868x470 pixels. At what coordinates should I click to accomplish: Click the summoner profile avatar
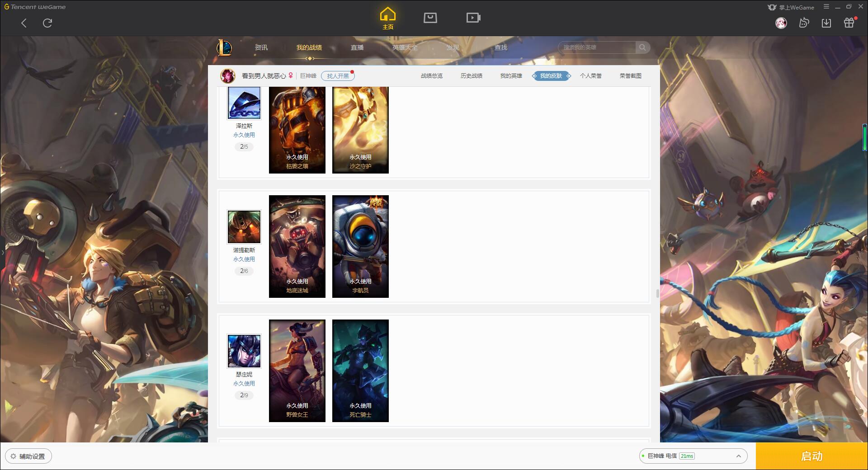coord(228,76)
